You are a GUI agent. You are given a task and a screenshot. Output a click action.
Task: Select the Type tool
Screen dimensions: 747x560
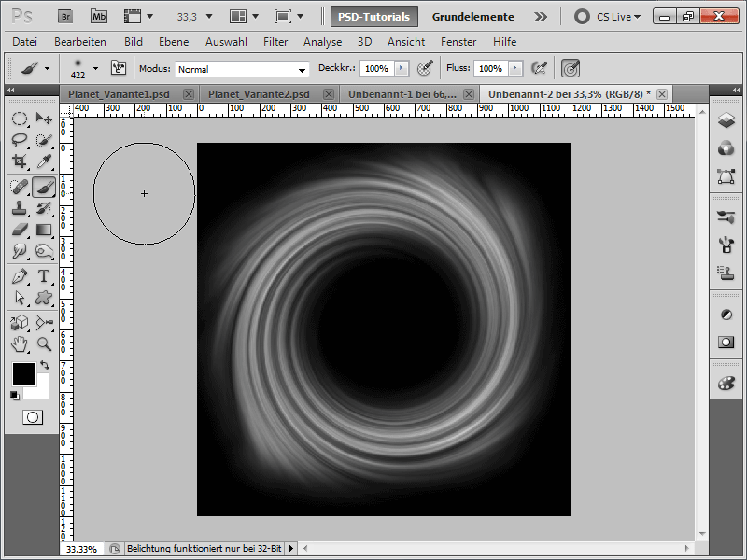coord(44,276)
